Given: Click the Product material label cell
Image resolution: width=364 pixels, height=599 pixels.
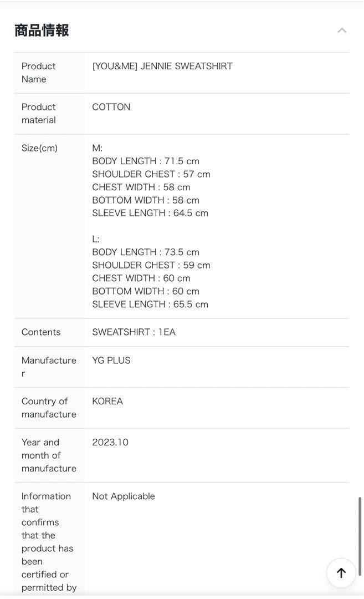Looking at the screenshot, I should 39,113.
